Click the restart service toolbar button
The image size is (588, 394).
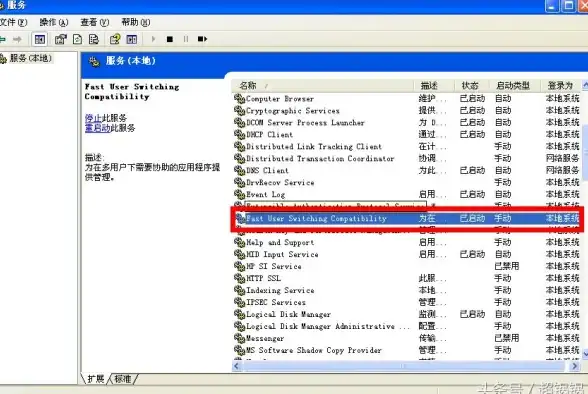click(x=202, y=39)
